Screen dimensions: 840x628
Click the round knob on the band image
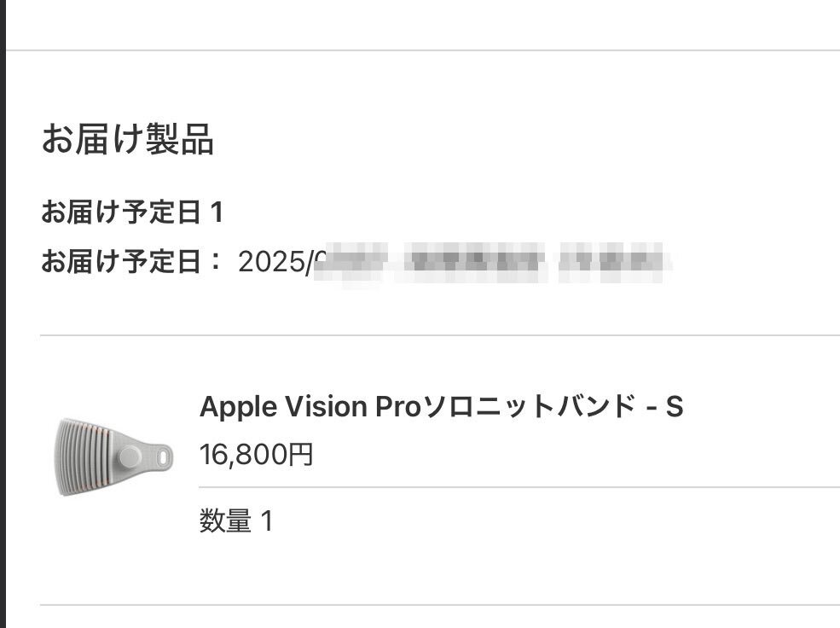(130, 457)
